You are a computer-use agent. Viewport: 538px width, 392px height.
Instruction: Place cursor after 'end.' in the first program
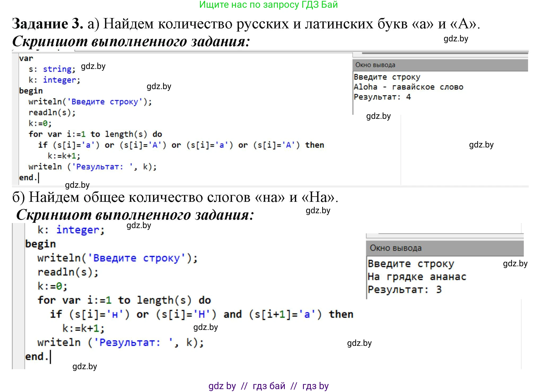coord(39,177)
